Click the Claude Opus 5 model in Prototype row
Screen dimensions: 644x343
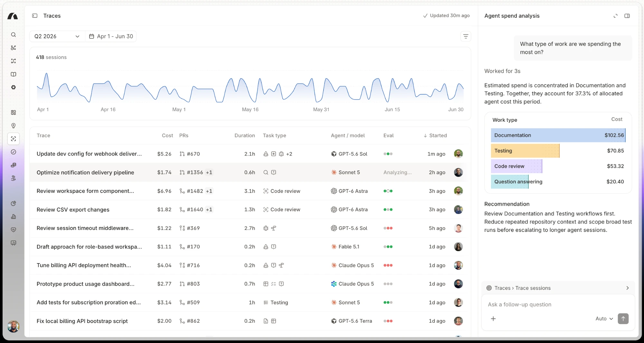353,284
